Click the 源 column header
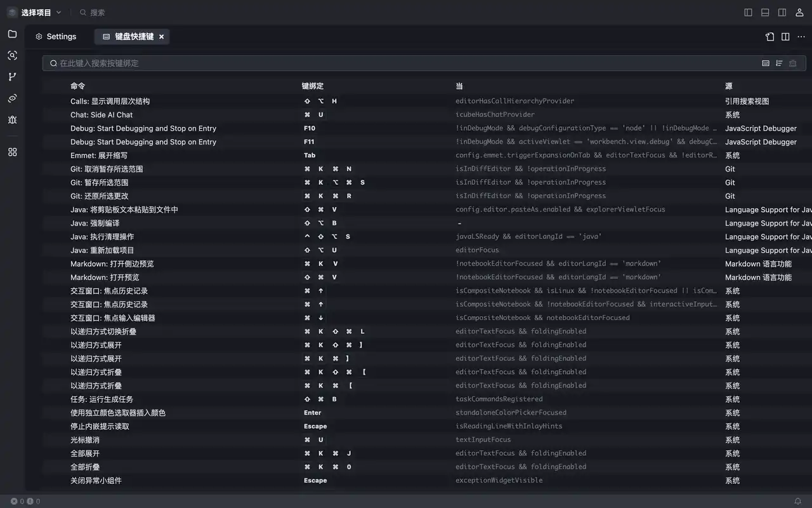Image resolution: width=812 pixels, height=508 pixels. tap(729, 86)
